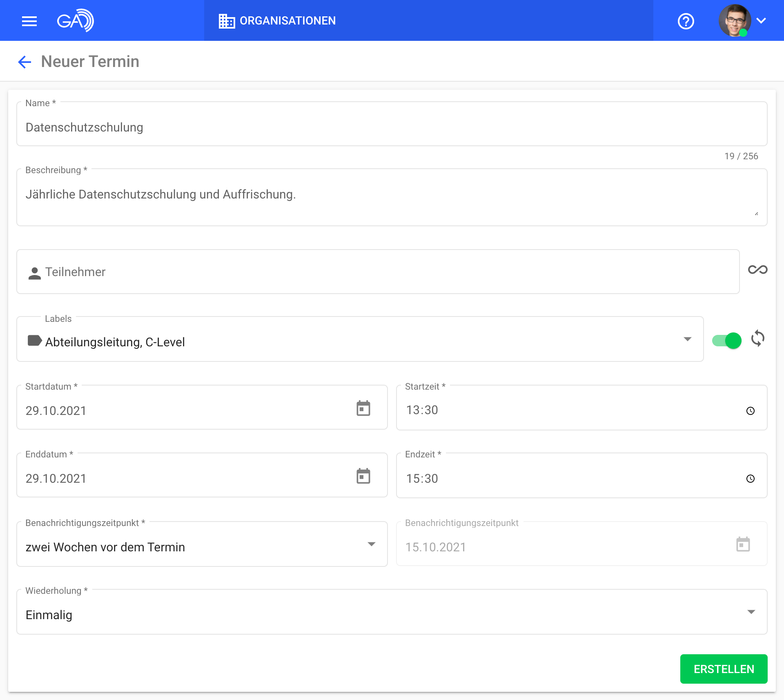Go back using the arrow icon

[x=24, y=62]
